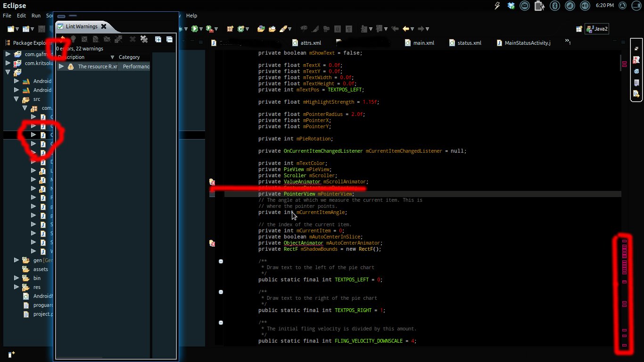Collapse all entries in the Lint Warnings toolbar
The image size is (644, 362).
(169, 39)
